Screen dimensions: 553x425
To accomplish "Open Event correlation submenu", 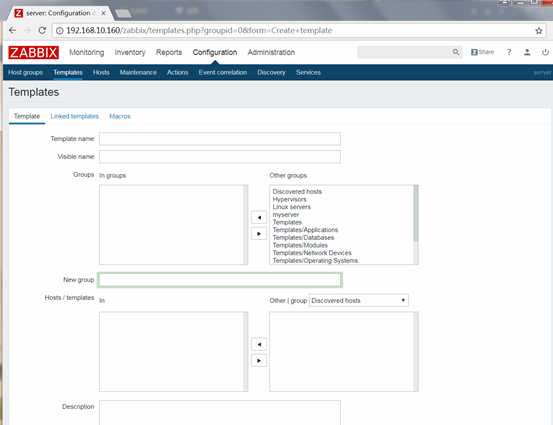I will [223, 72].
